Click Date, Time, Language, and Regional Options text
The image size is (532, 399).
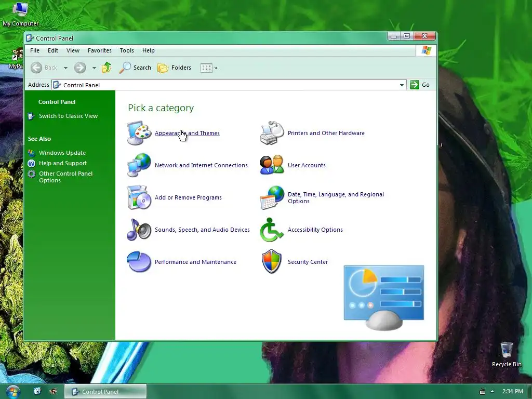[x=336, y=198]
